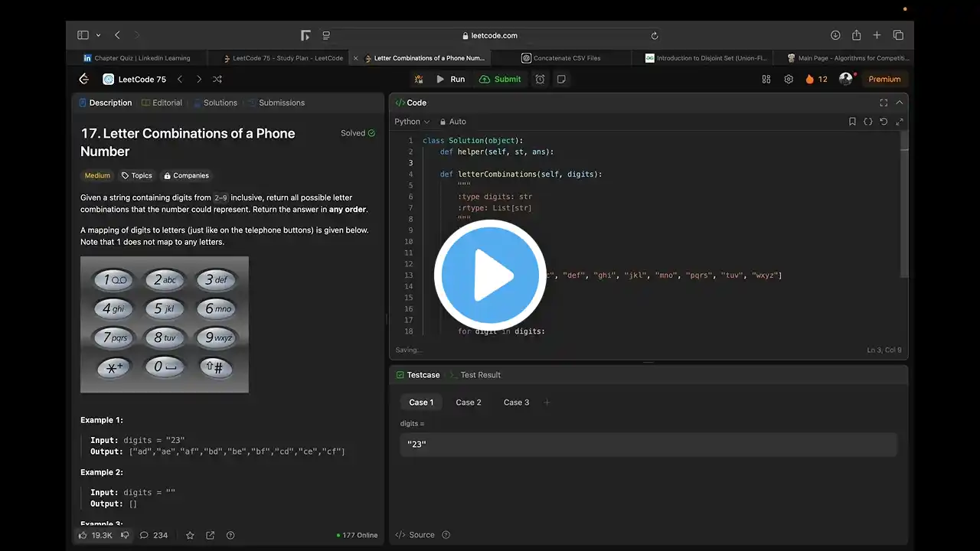Star this problem as favorite

click(x=190, y=535)
